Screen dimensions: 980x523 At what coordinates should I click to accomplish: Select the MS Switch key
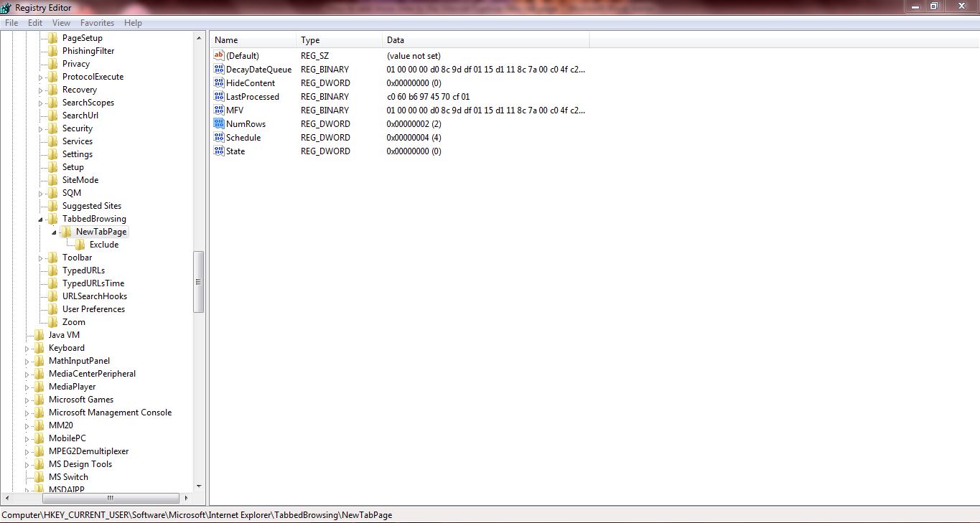68,477
